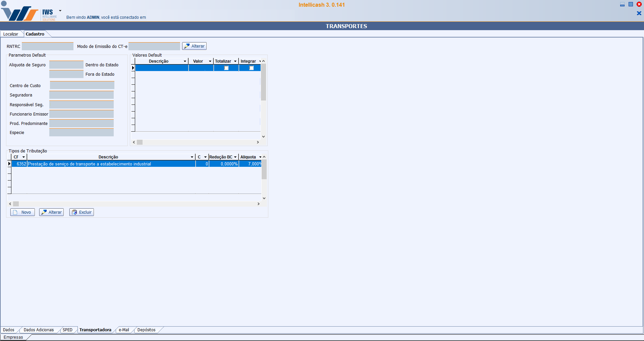
Task: Click the Centro de Custo input field
Action: click(x=82, y=85)
